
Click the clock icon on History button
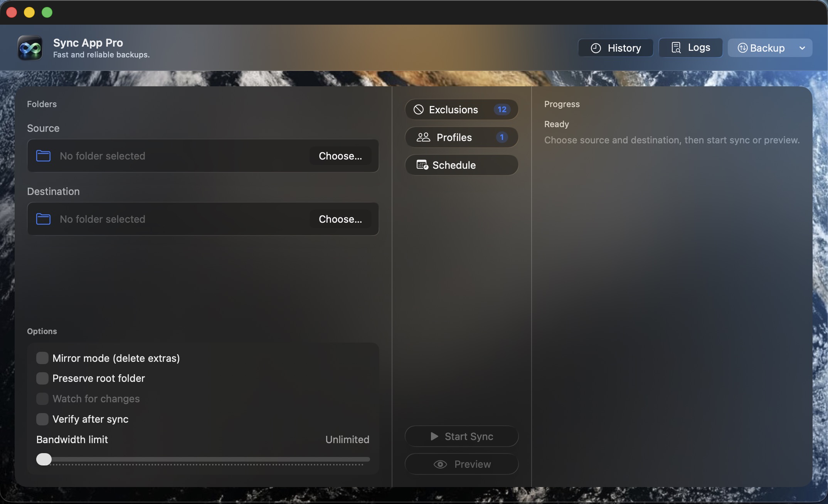tap(596, 48)
